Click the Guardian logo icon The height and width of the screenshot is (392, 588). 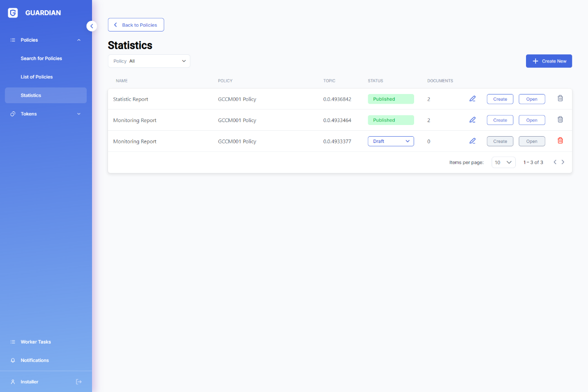pos(13,13)
